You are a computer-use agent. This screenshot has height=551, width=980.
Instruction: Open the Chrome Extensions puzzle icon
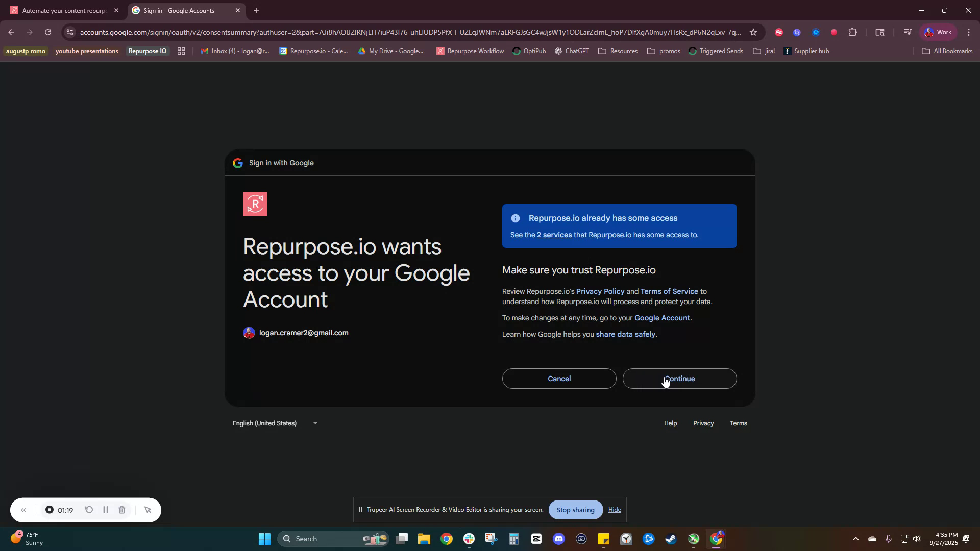(853, 32)
